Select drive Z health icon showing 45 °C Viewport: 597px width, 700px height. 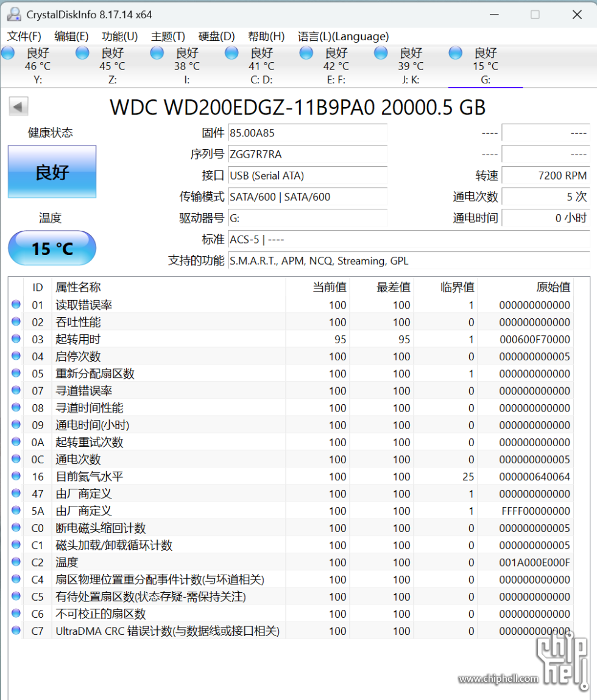click(x=82, y=53)
